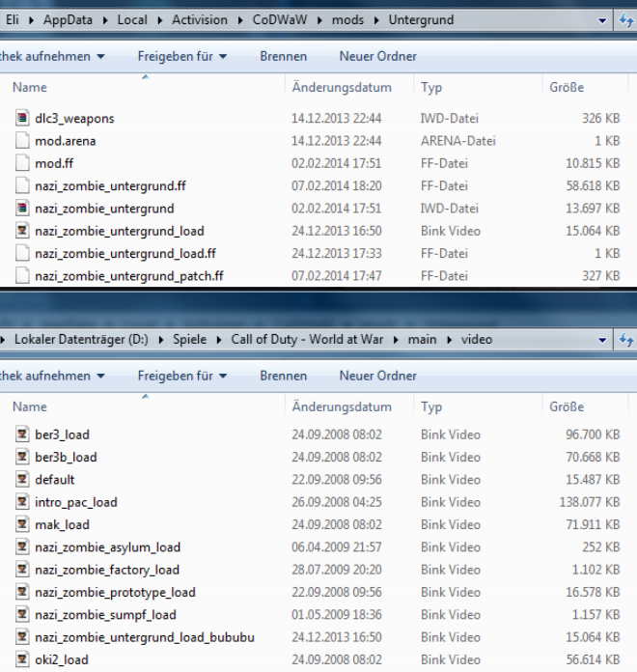Open address history dropdown in Untergrund window
The width and height of the screenshot is (637, 672).
pos(602,20)
